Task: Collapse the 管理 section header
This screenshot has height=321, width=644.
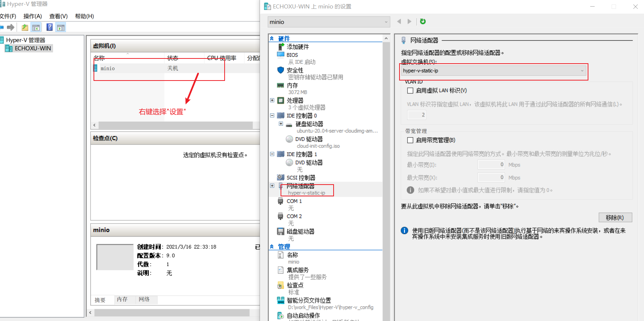Action: pos(272,246)
